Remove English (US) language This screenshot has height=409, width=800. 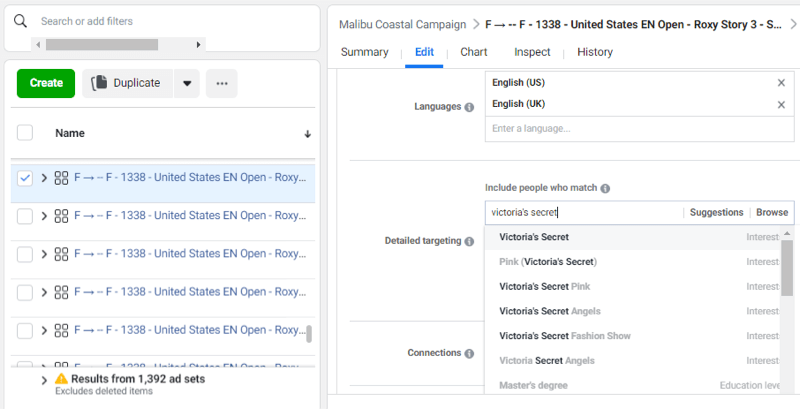point(781,83)
